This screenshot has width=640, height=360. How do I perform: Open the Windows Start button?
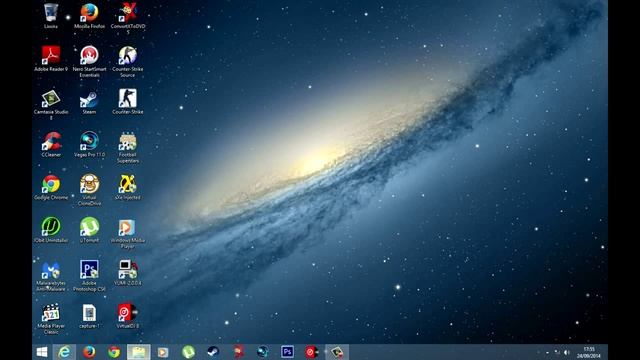tap(42, 352)
